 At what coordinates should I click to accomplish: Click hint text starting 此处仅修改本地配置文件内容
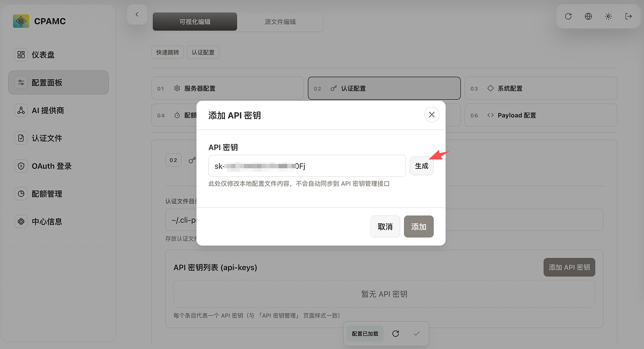click(299, 184)
